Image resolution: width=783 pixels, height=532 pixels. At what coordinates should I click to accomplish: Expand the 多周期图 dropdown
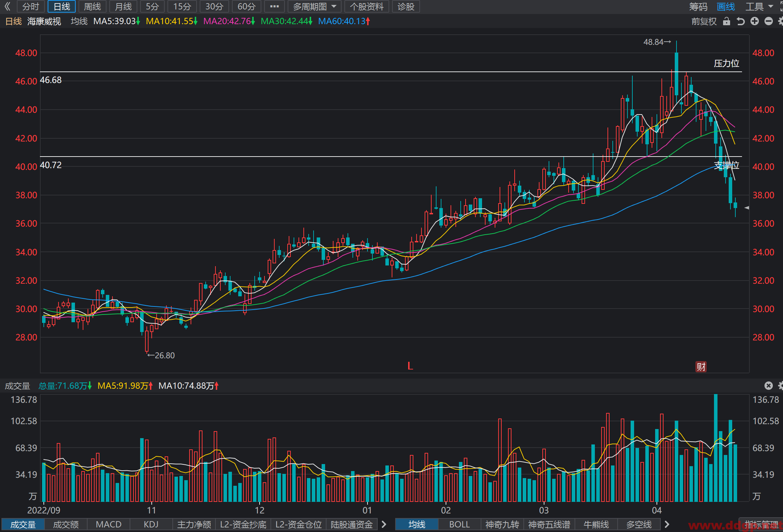(x=315, y=6)
